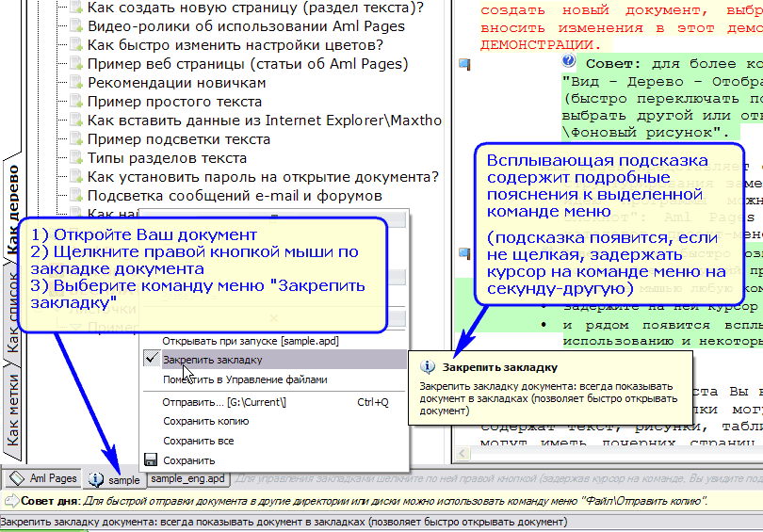
Task: Click the info icon in the 'Закрепить закладку' tooltip
Action: 428,366
